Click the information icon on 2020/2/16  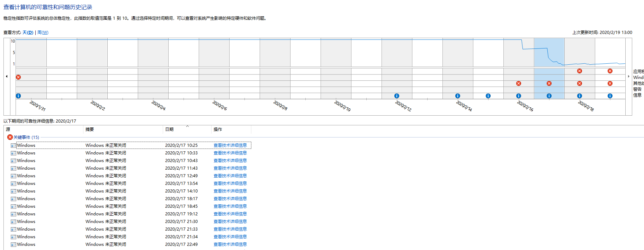click(x=519, y=96)
